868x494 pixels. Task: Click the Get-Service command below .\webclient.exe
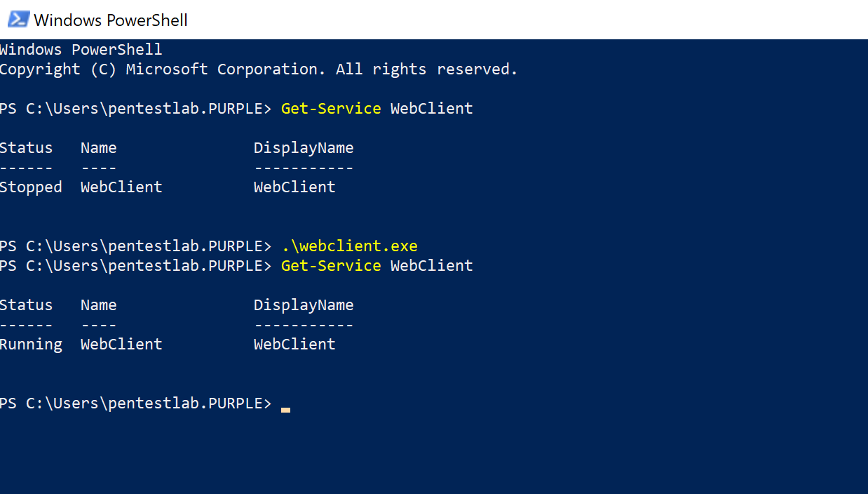click(377, 266)
